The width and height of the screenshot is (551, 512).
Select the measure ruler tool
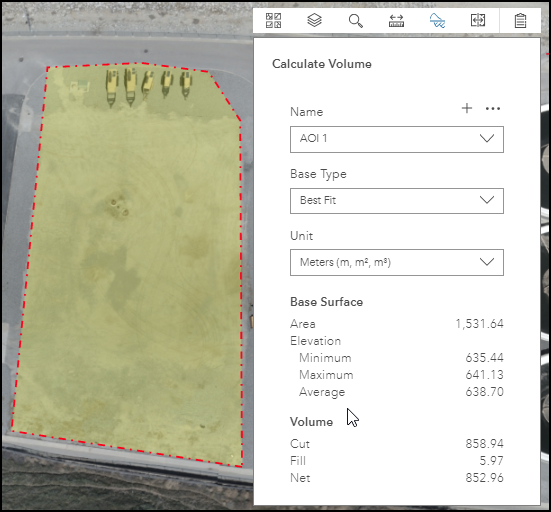[396, 21]
